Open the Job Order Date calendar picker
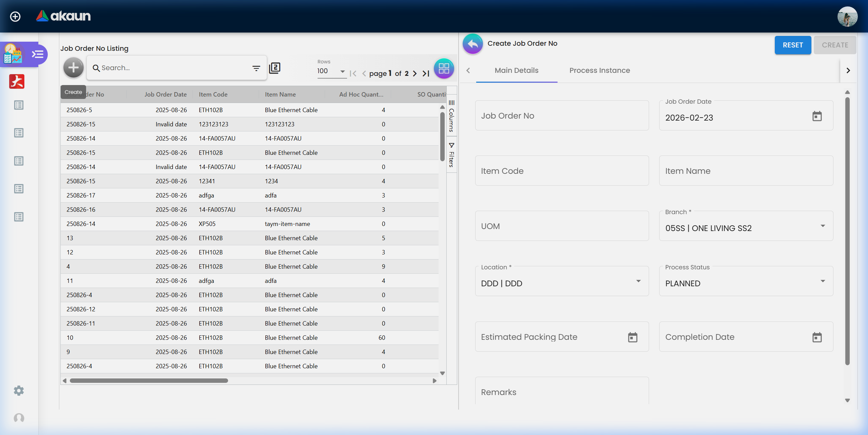This screenshot has height=435, width=868. click(817, 116)
